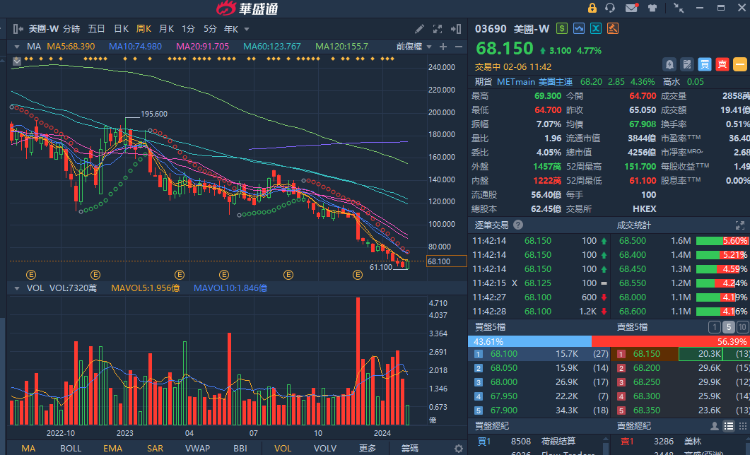Screen dimensions: 750x455
Task: Select the drawing pencil tool above chart
Action: point(419,29)
